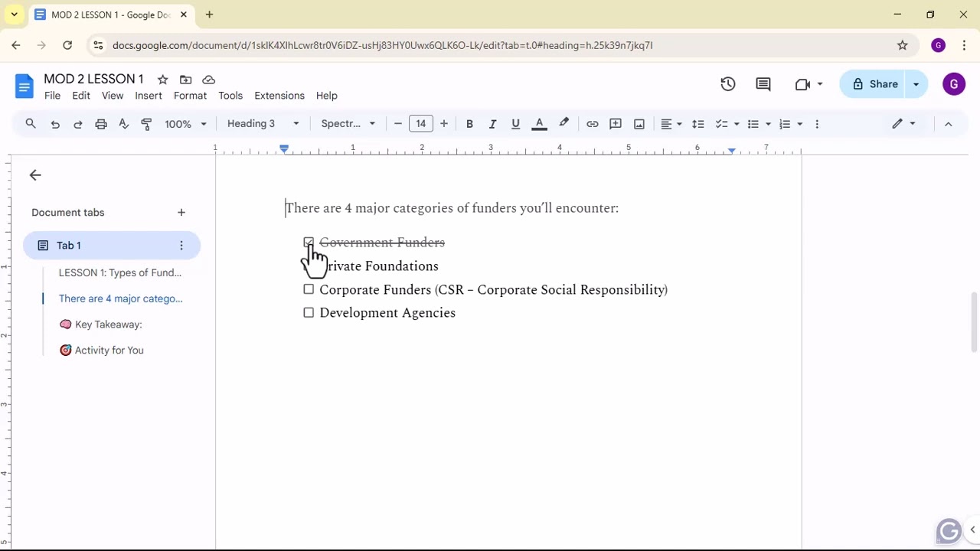Open the comments panel
980x551 pixels.
(x=763, y=84)
